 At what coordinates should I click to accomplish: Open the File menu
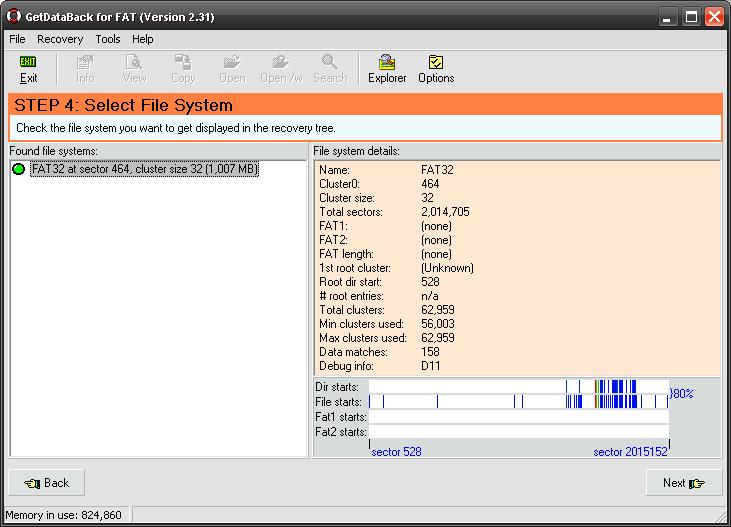tap(17, 39)
